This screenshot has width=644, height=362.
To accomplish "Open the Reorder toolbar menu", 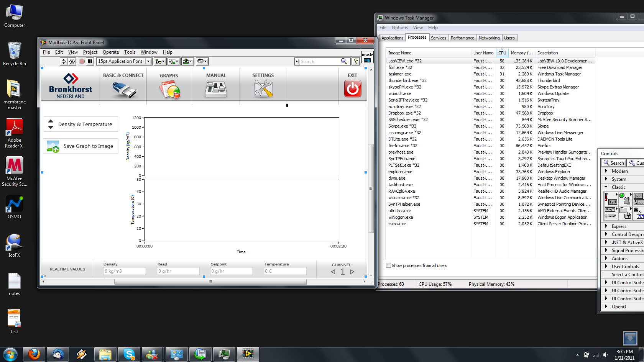I will pyautogui.click(x=202, y=61).
